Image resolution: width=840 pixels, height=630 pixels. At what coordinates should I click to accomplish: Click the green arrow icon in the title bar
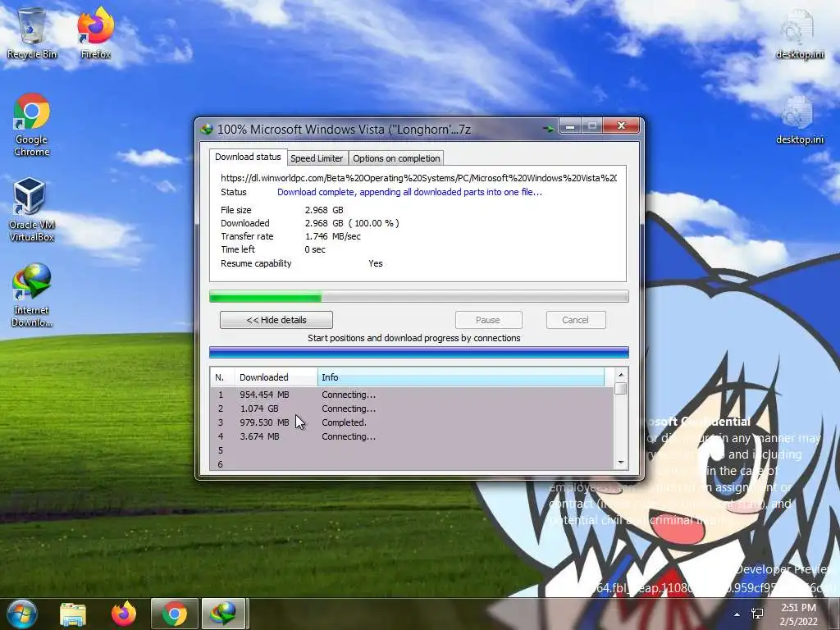[548, 129]
